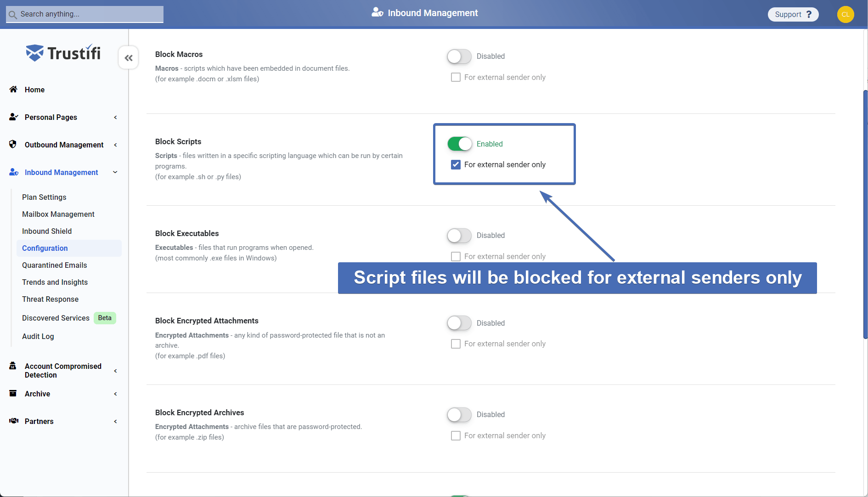Expand the Archive chevron

click(115, 394)
